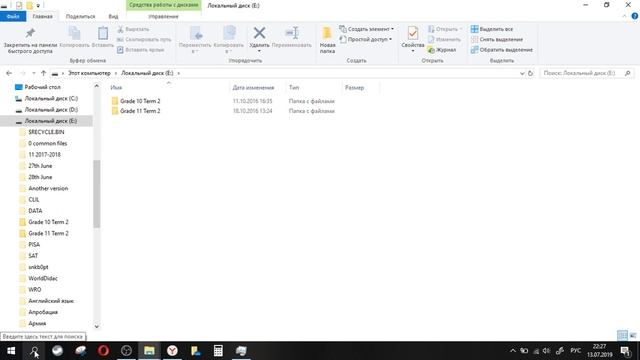Image resolution: width=640 pixels, height=360 pixels.
Task: Switch to the Поделиться tab
Action: pyautogui.click(x=80, y=16)
